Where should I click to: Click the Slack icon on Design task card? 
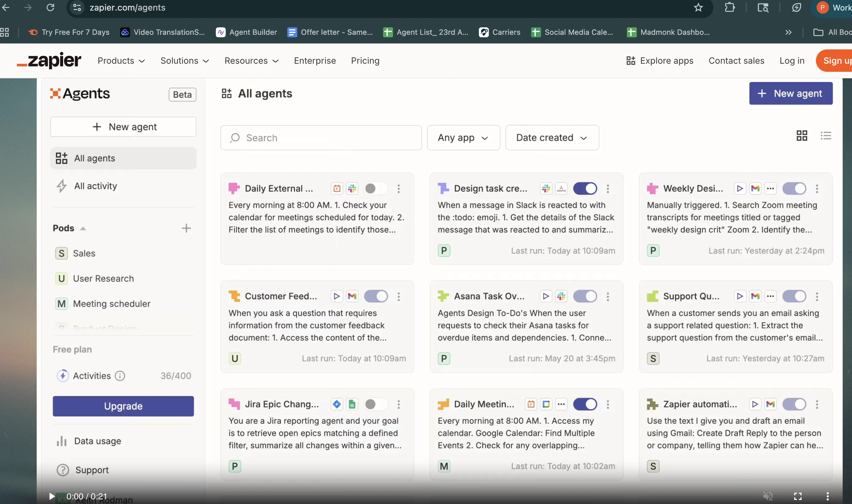tap(546, 189)
